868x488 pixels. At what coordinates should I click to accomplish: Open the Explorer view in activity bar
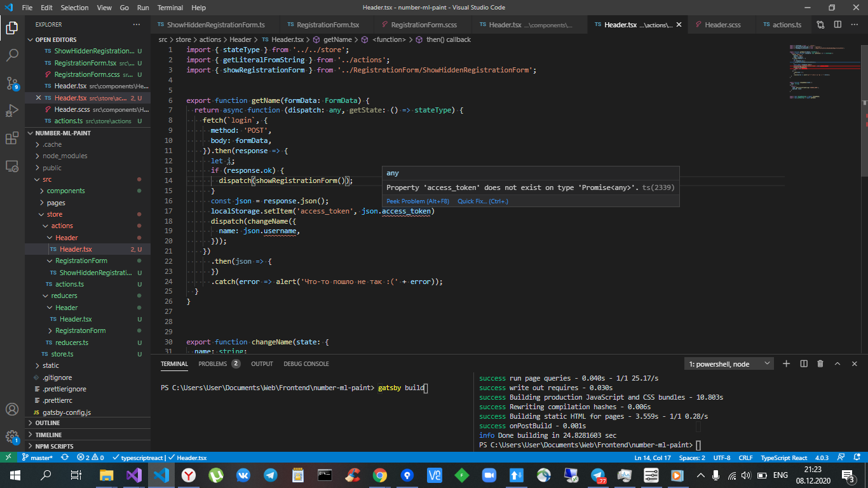point(12,27)
